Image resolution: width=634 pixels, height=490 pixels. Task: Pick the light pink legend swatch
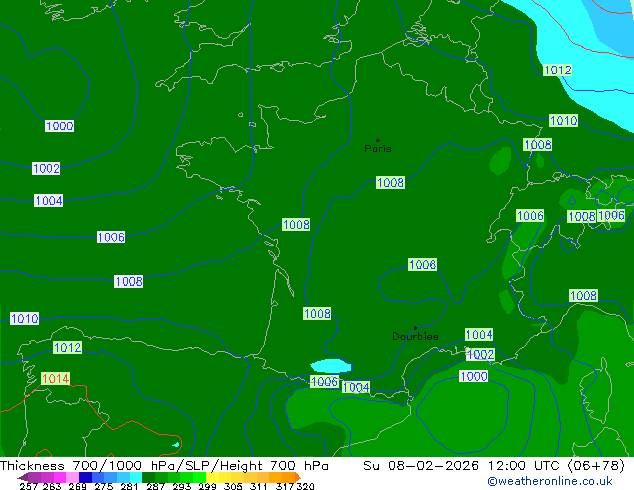coord(72,477)
